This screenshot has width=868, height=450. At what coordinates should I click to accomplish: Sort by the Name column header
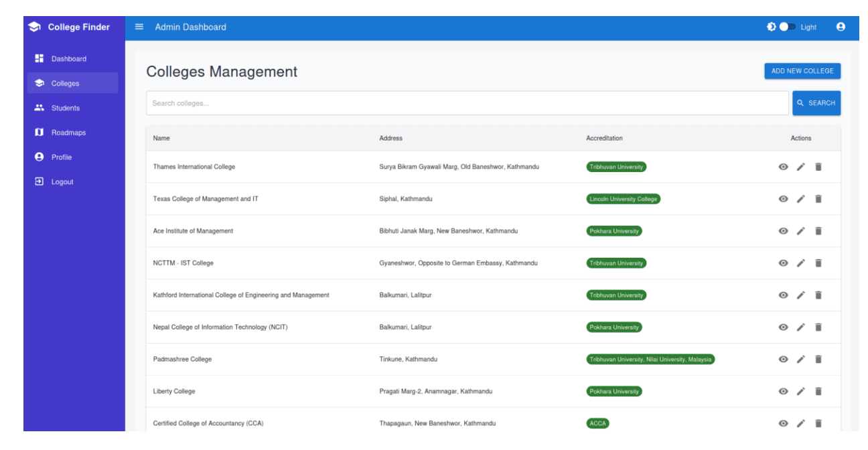click(x=161, y=138)
